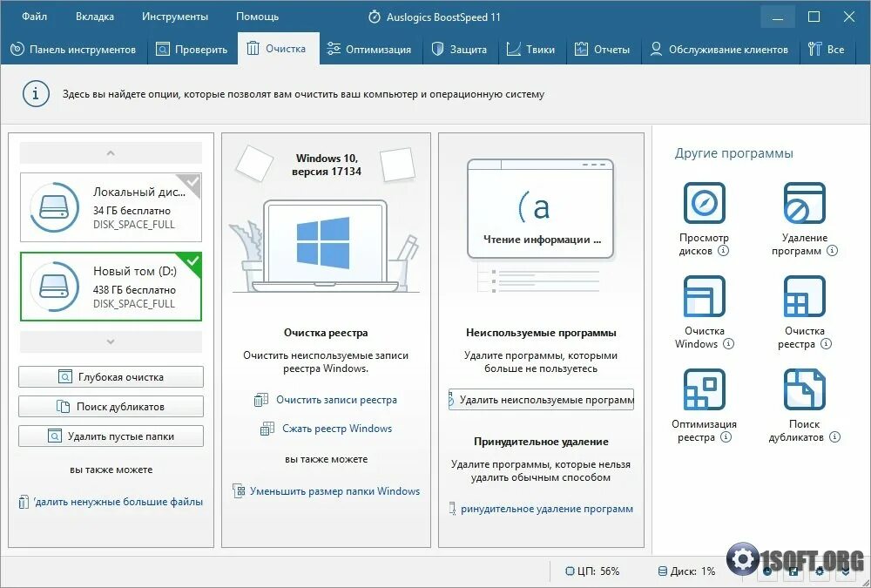Open the Очистка Windows tool icon
Screen dimensions: 871x588
pyautogui.click(x=704, y=296)
